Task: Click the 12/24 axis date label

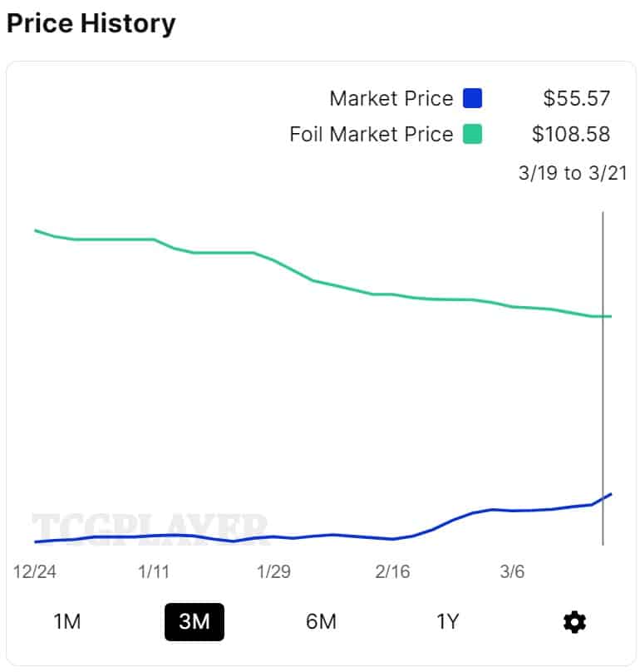Action: [x=35, y=572]
